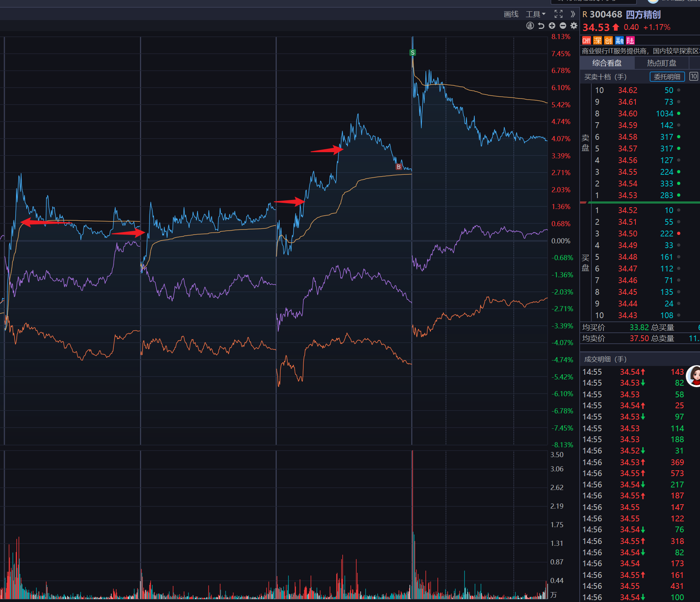Select the 综合看盘 tab
This screenshot has height=602, width=700.
pyautogui.click(x=607, y=63)
